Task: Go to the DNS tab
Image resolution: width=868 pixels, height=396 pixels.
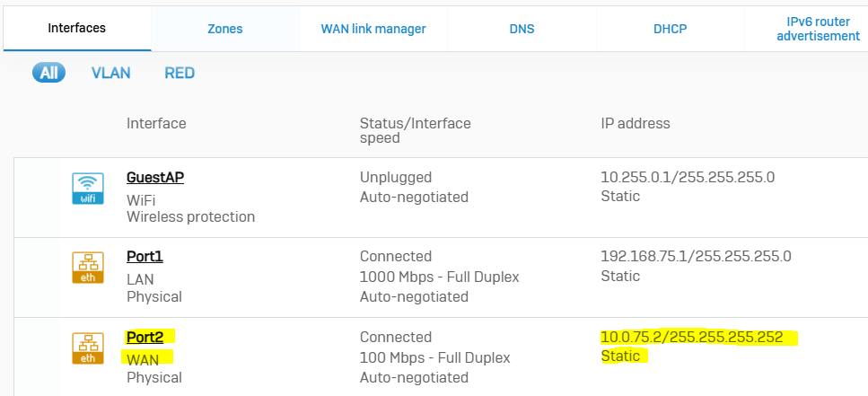Action: [x=522, y=29]
